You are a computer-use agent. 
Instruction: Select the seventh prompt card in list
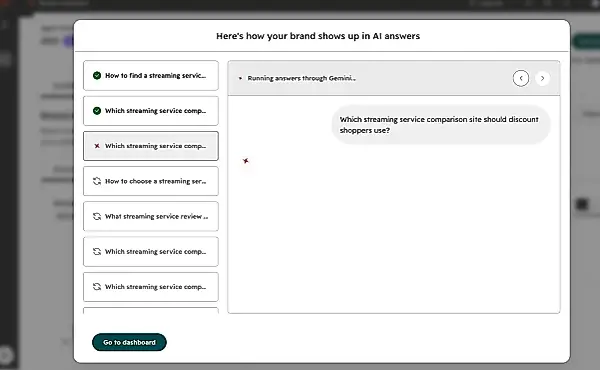(151, 287)
